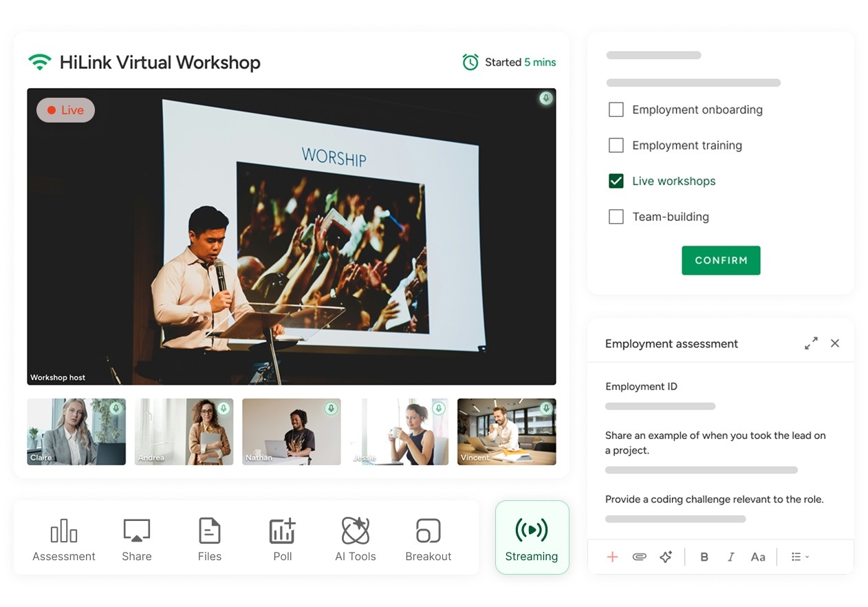Click the AI sparkle icon in editor toolbar
This screenshot has height=607, width=868.
666,557
